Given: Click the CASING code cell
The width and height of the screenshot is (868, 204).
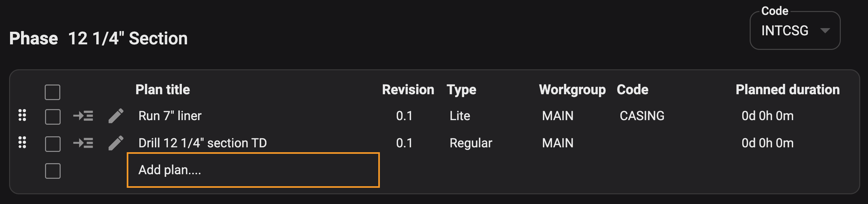Looking at the screenshot, I should coord(642,116).
